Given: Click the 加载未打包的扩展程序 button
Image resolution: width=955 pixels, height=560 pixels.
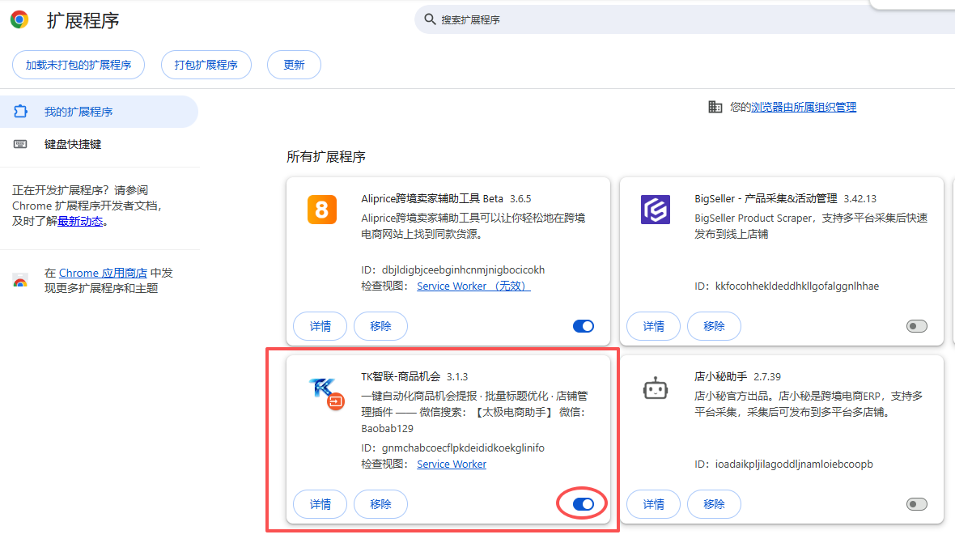Looking at the screenshot, I should 78,65.
